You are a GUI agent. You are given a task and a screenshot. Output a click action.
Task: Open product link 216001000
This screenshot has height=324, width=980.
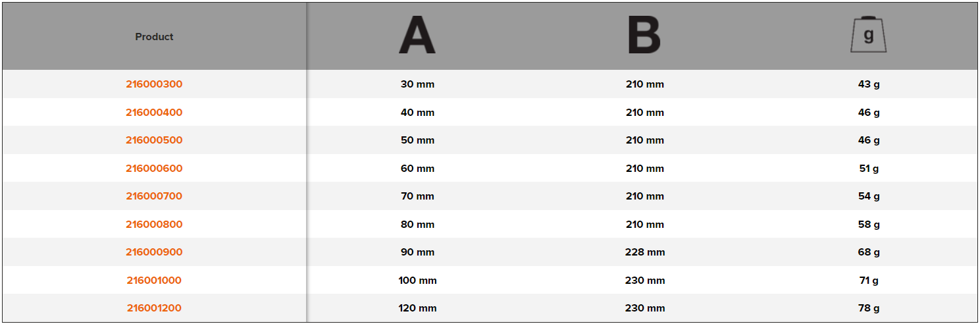[x=154, y=281]
